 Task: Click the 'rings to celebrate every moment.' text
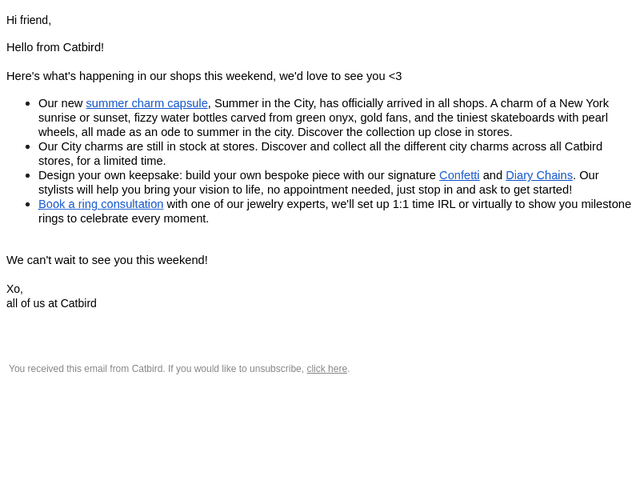124,218
